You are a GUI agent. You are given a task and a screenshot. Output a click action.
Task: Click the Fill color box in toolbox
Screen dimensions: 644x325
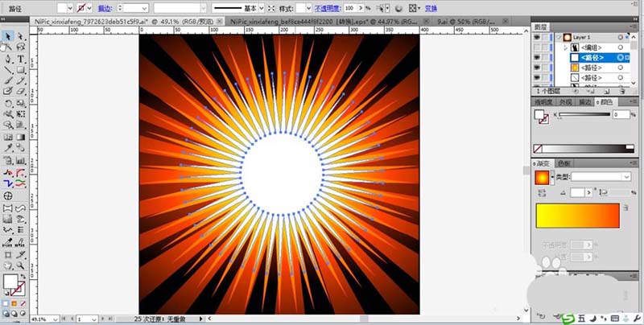click(x=10, y=282)
